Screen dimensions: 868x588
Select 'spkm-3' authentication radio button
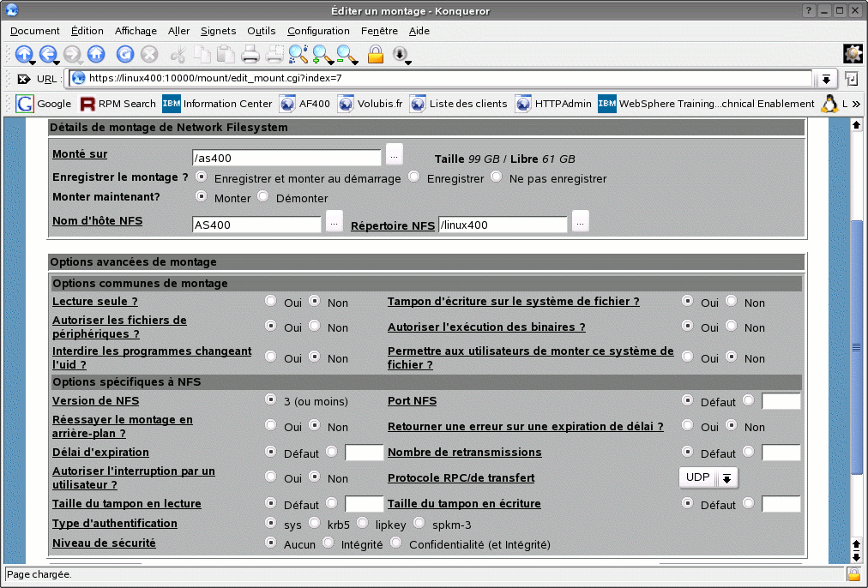click(x=419, y=523)
